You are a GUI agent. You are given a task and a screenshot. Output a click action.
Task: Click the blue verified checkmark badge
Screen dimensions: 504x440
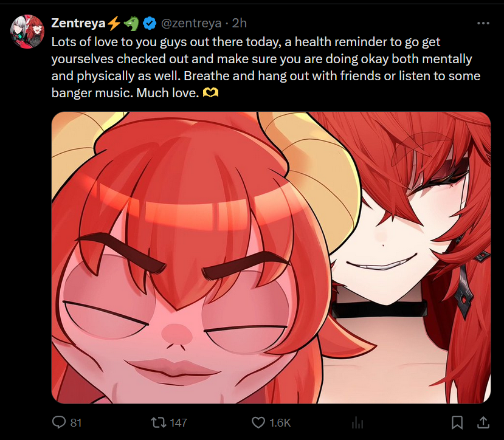click(150, 23)
